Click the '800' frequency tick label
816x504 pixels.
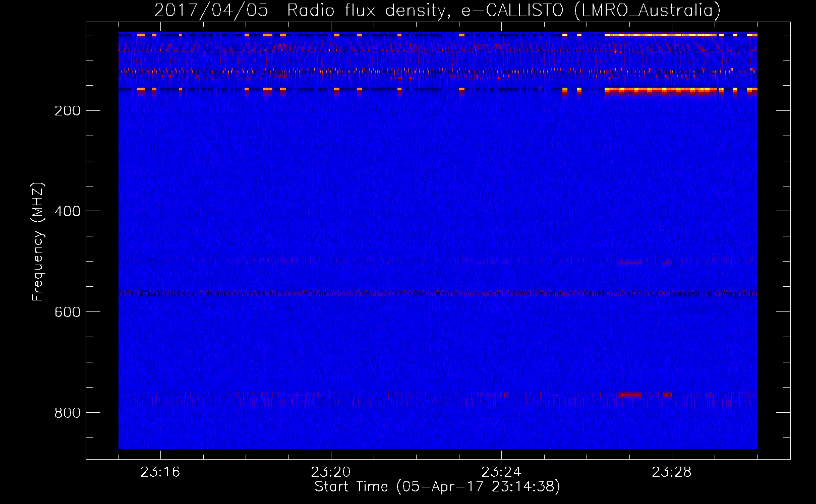[x=68, y=413]
